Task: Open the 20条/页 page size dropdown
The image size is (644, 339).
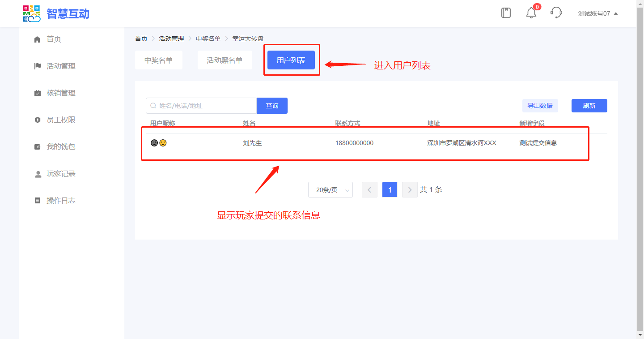Action: click(x=330, y=190)
